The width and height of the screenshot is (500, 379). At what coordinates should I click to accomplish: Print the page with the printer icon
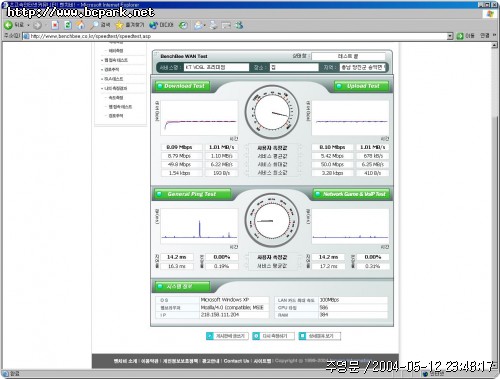pyautogui.click(x=213, y=25)
